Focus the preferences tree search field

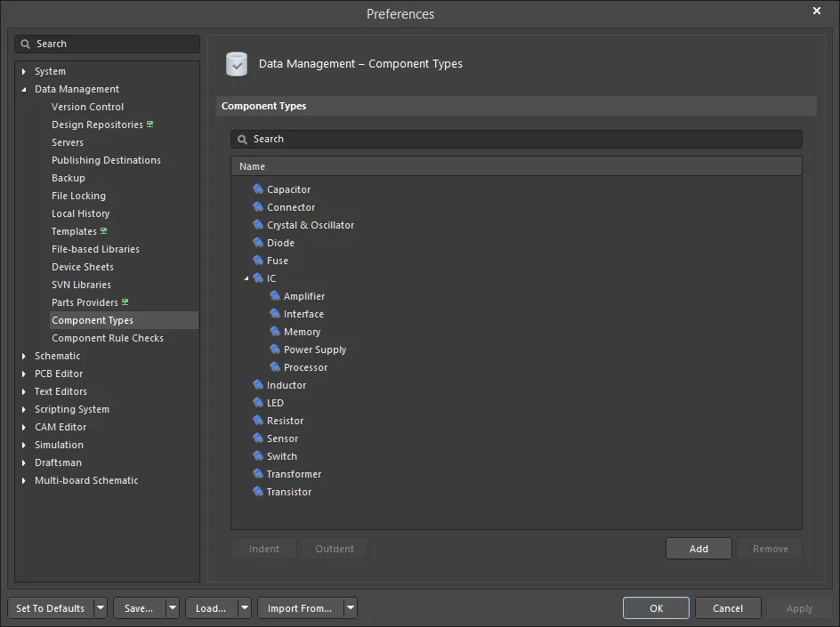click(x=107, y=44)
